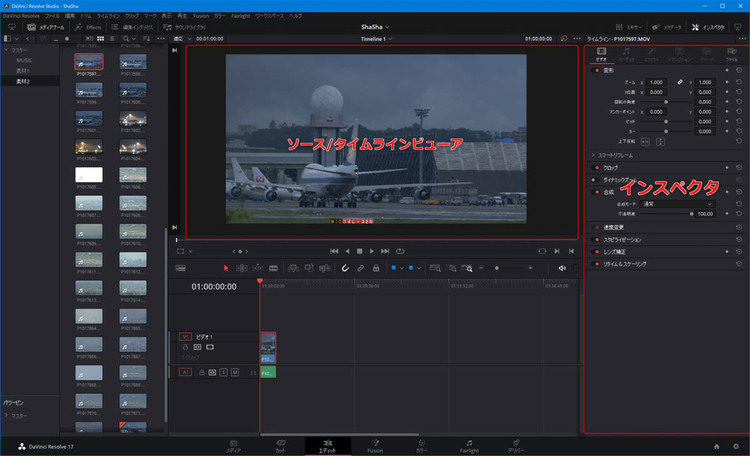Switch to the Fairlight page tab
Viewport: 750px width, 456px height.
point(468,445)
